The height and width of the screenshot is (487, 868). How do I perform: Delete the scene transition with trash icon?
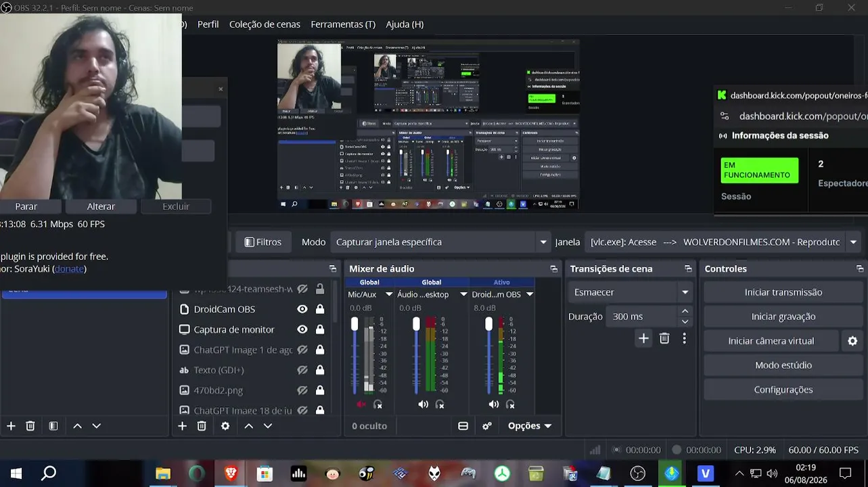[664, 338]
